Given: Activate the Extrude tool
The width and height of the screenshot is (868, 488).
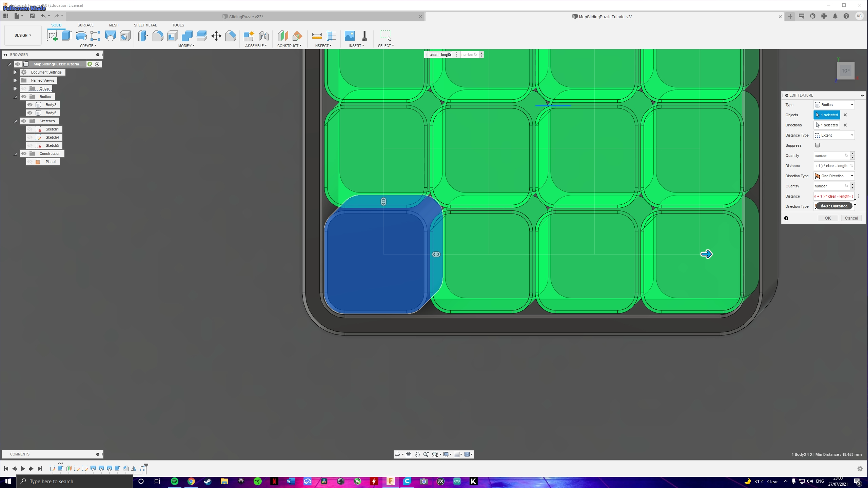Looking at the screenshot, I should point(66,36).
